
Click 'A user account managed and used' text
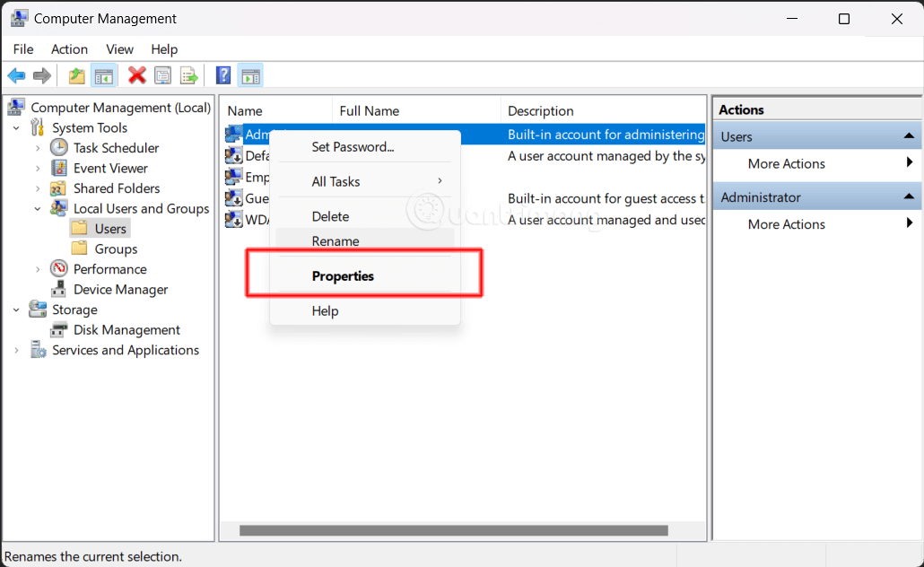[606, 220]
